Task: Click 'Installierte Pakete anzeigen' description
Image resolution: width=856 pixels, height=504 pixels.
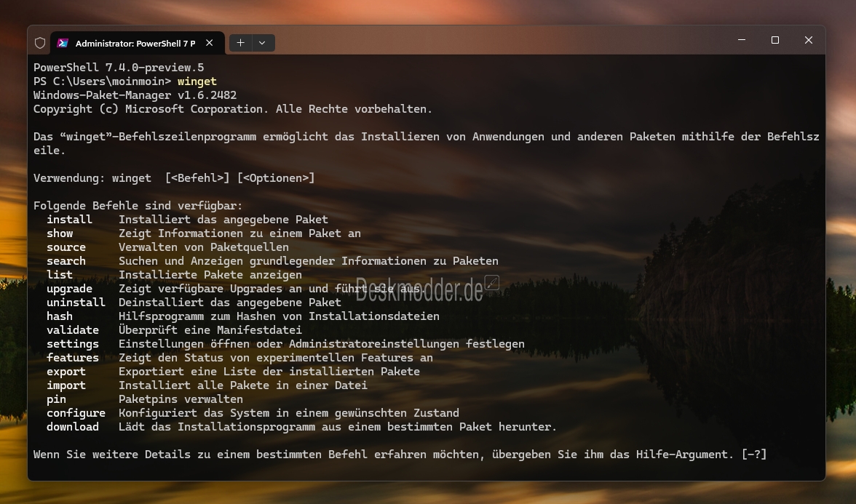Action: pos(210,275)
